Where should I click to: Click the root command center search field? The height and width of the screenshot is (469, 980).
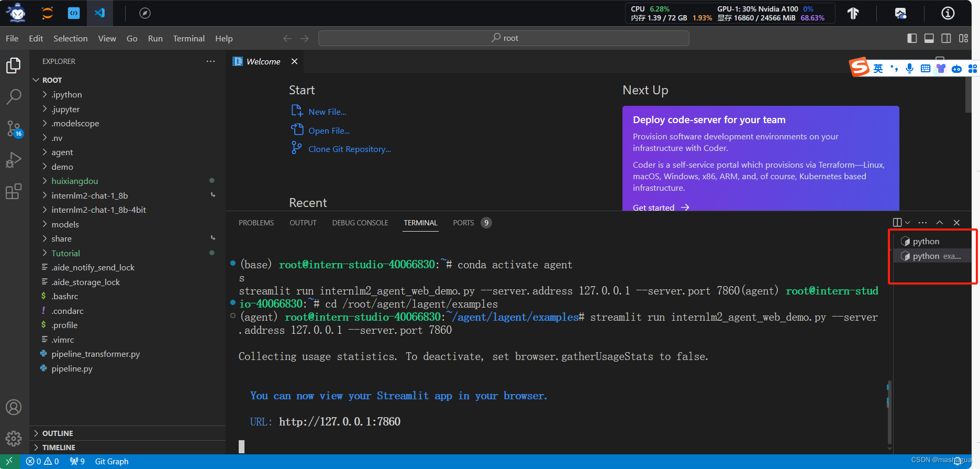(504, 38)
